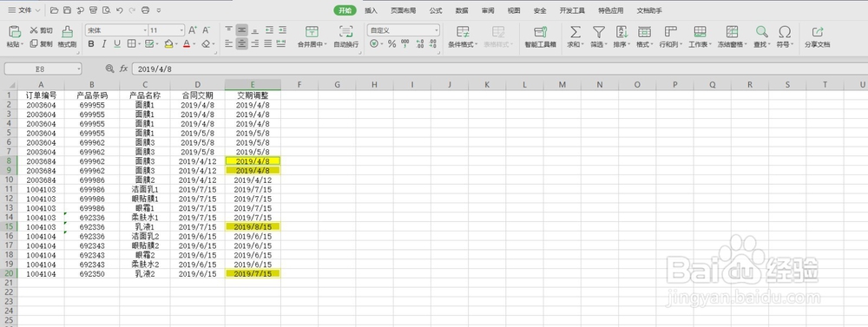The height and width of the screenshot is (327, 868).
Task: Click the Sum (求和) sigma icon
Action: click(575, 31)
